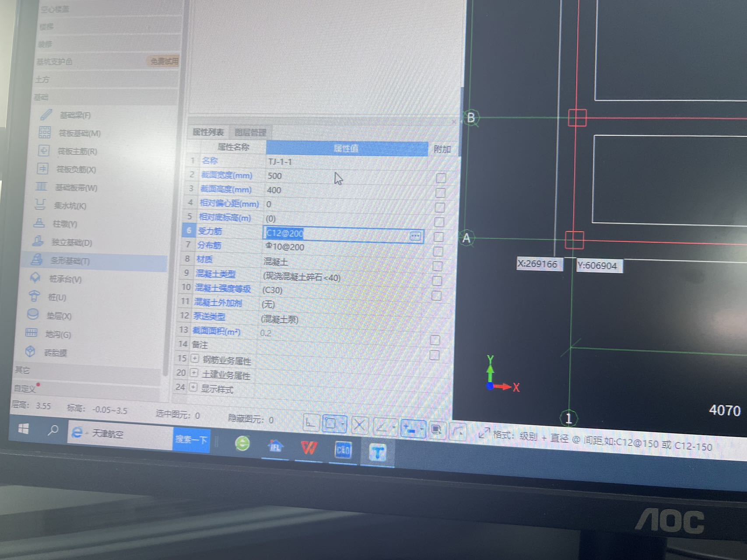Expand 显示样式 group
The height and width of the screenshot is (560, 747).
pyautogui.click(x=193, y=388)
